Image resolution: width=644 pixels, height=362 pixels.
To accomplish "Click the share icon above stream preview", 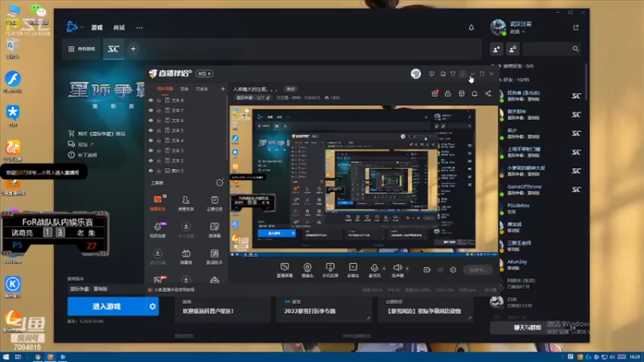I will (x=488, y=93).
